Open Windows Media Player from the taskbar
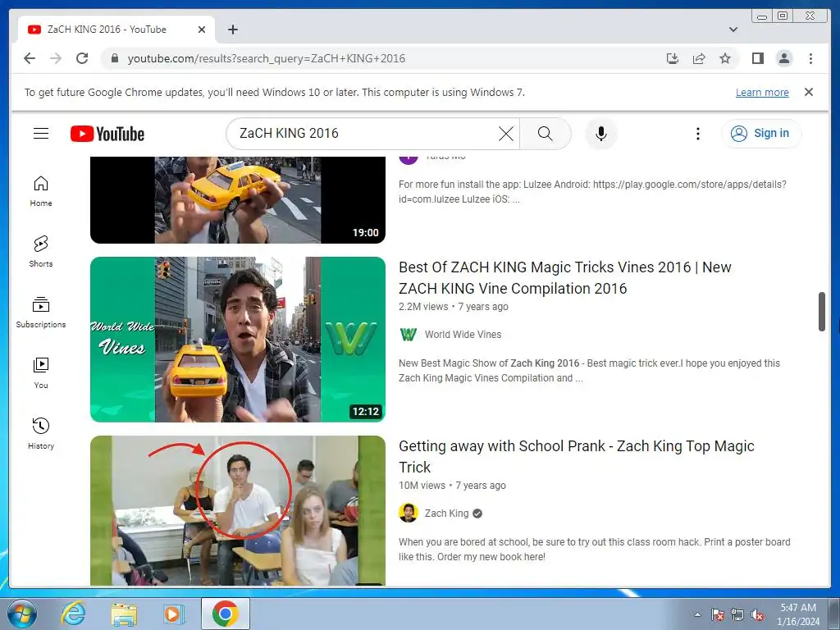 point(174,614)
